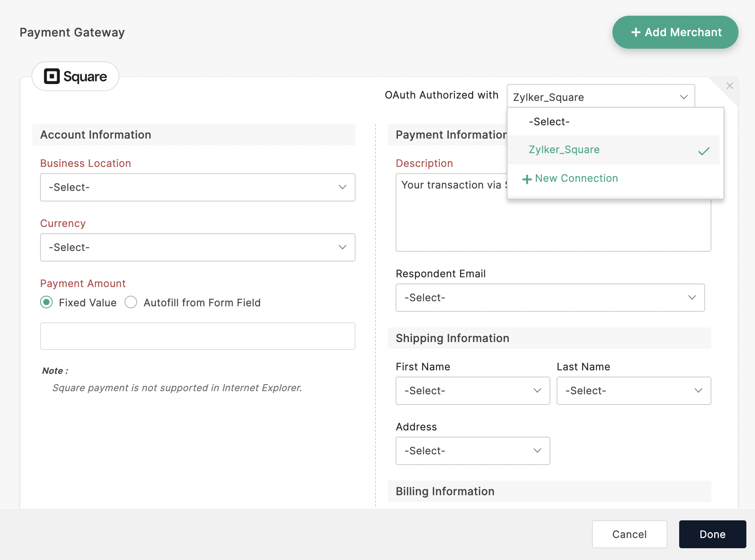Click the payment amount input field
Screen dimensions: 755x560
pyautogui.click(x=198, y=336)
